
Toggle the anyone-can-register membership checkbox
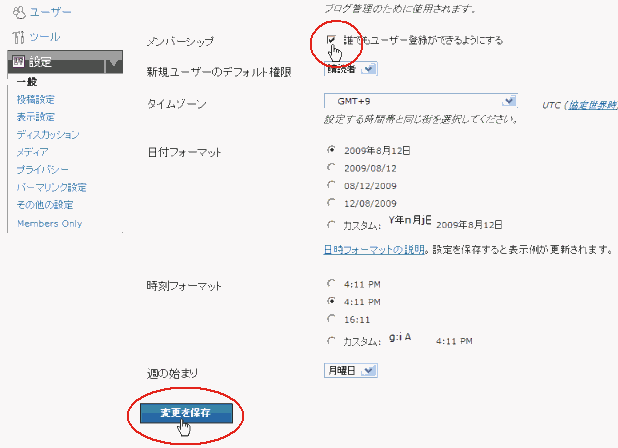pos(331,40)
